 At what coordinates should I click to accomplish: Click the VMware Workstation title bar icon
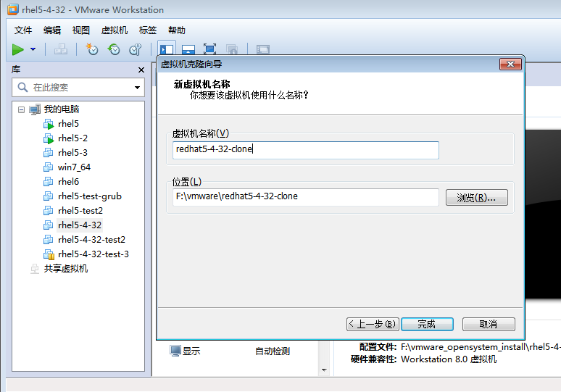(13, 9)
